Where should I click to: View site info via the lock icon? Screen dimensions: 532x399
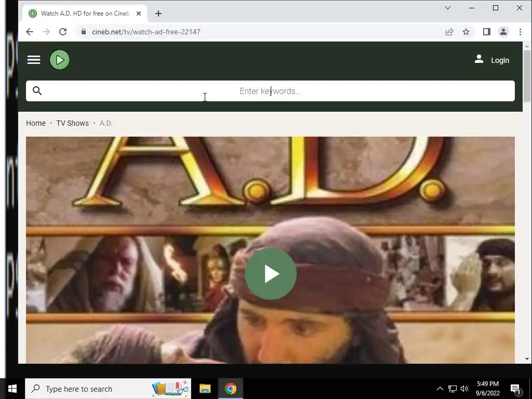(x=84, y=32)
